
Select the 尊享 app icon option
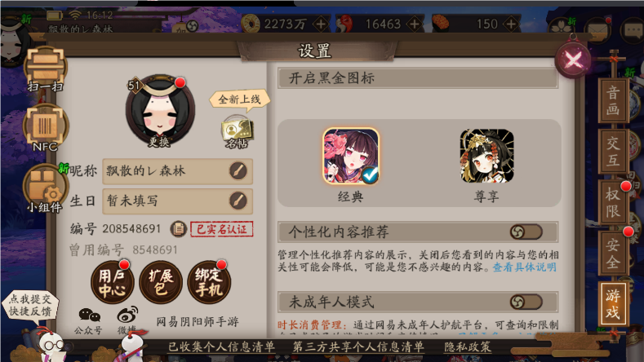pyautogui.click(x=486, y=166)
